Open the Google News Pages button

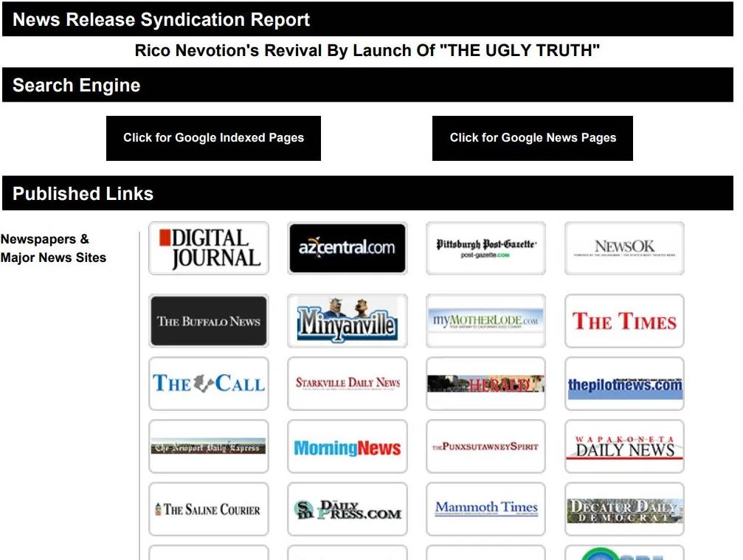(x=532, y=138)
